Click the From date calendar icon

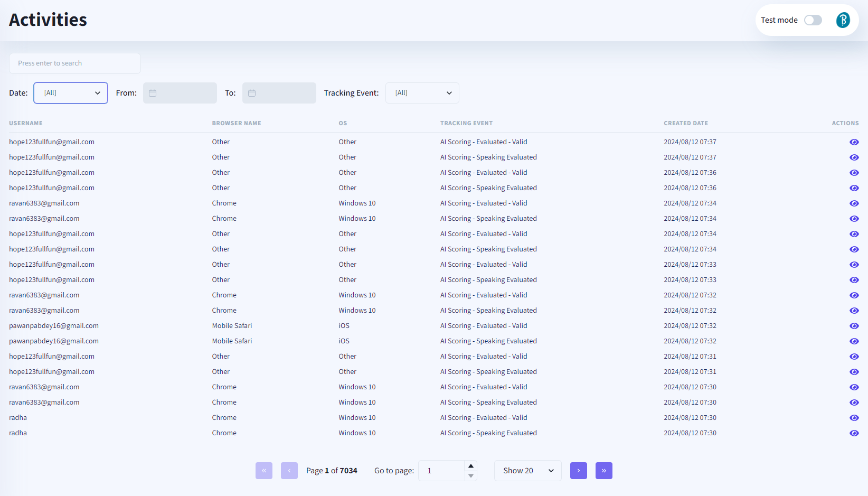pyautogui.click(x=153, y=93)
